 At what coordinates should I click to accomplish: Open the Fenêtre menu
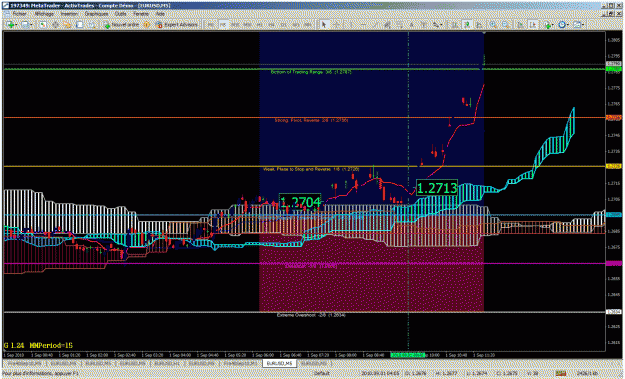(x=141, y=14)
